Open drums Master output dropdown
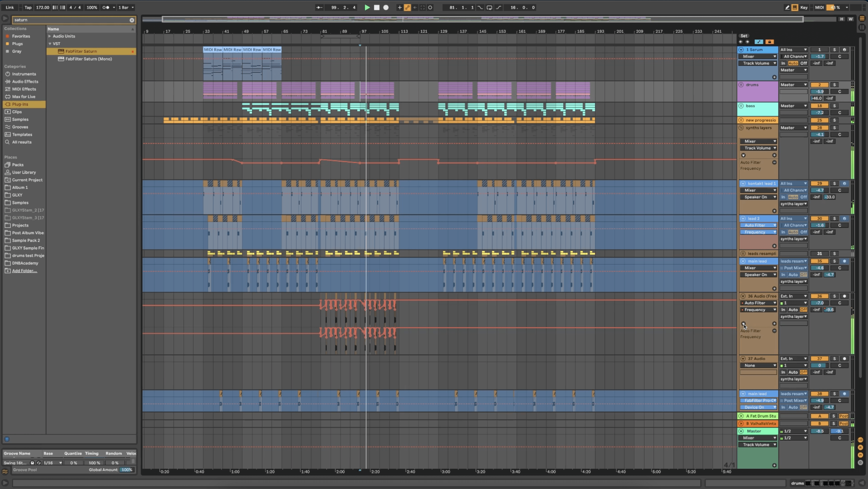868x489 pixels. [x=794, y=85]
